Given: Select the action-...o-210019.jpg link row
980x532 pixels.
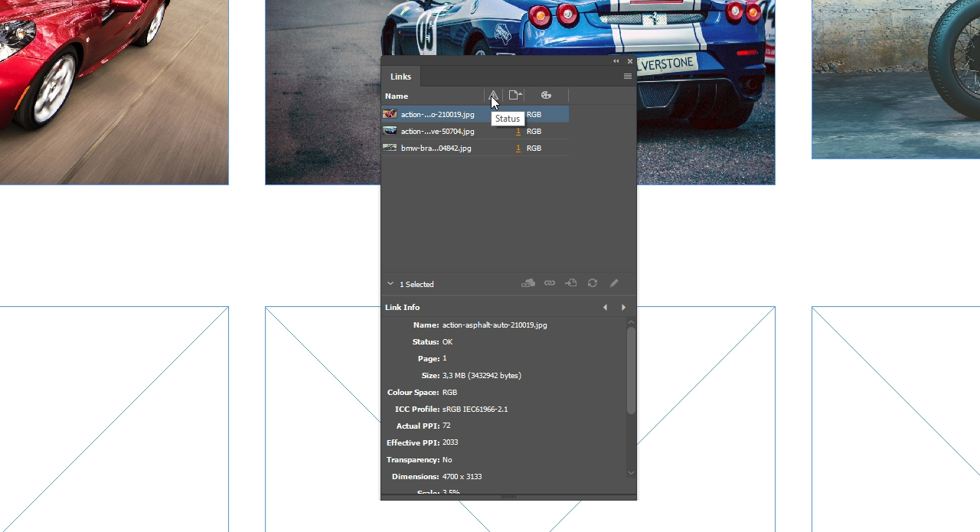Looking at the screenshot, I should [x=475, y=114].
